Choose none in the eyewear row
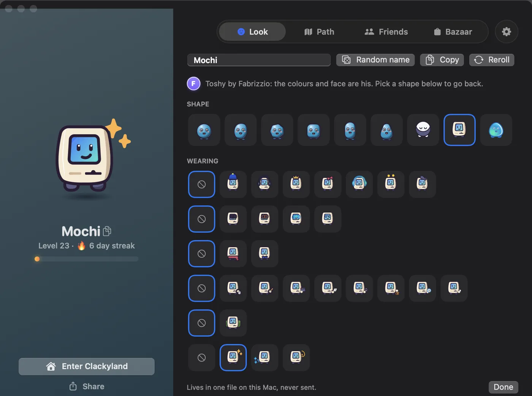532x396 pixels. coord(201,219)
